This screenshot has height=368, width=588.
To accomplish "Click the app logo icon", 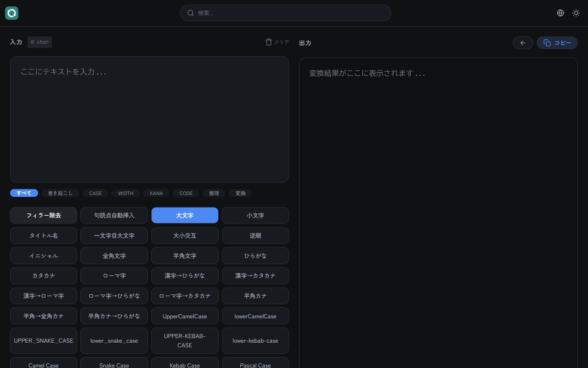I will pyautogui.click(x=11, y=13).
